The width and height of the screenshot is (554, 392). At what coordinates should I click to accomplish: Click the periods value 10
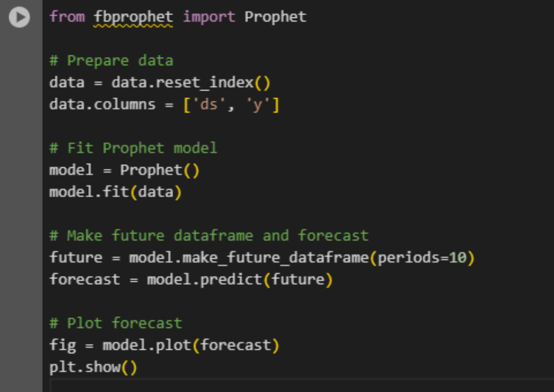457,258
